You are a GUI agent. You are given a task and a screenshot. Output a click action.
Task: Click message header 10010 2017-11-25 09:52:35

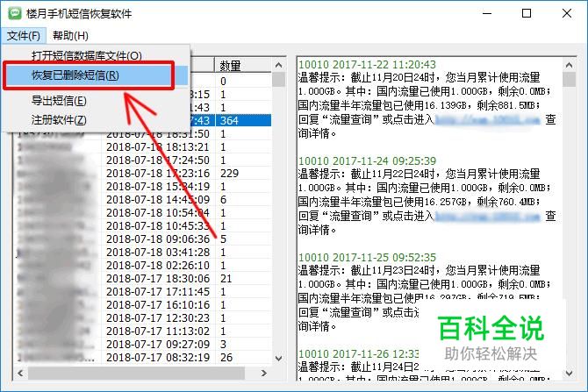[367, 258]
